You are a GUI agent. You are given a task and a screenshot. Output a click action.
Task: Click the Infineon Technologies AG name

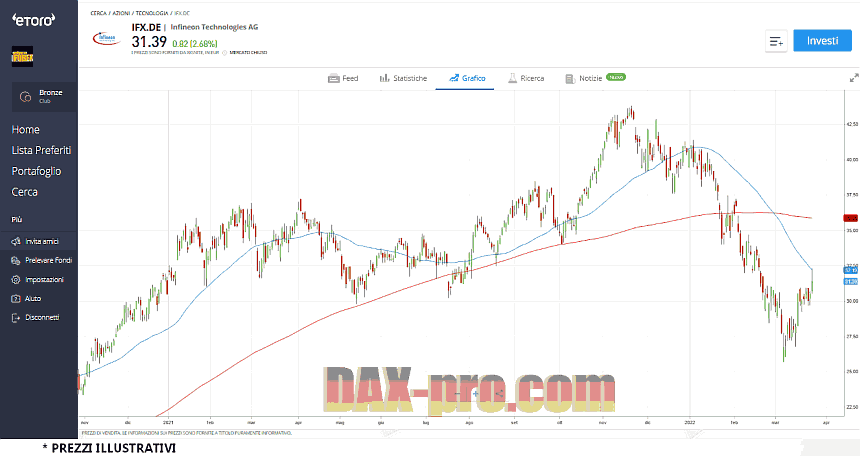click(214, 27)
